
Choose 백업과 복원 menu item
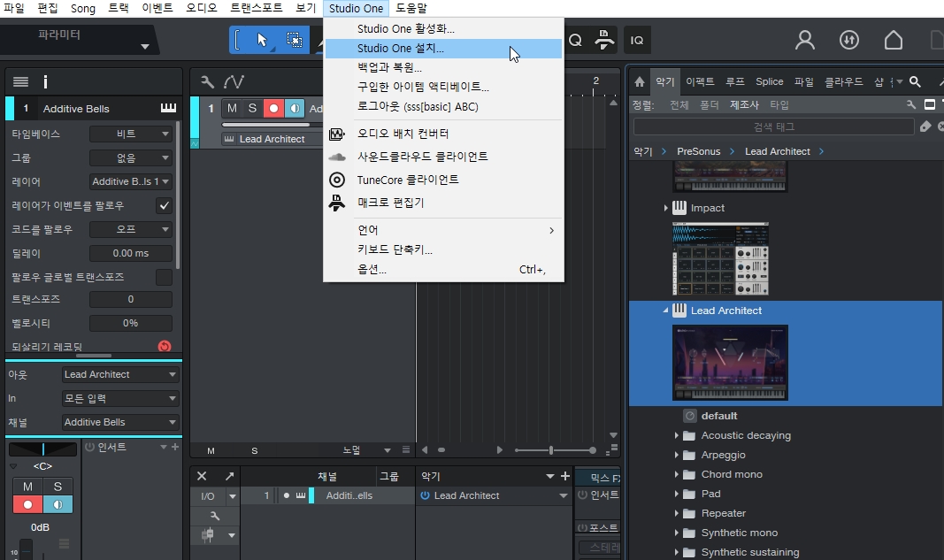(443, 67)
